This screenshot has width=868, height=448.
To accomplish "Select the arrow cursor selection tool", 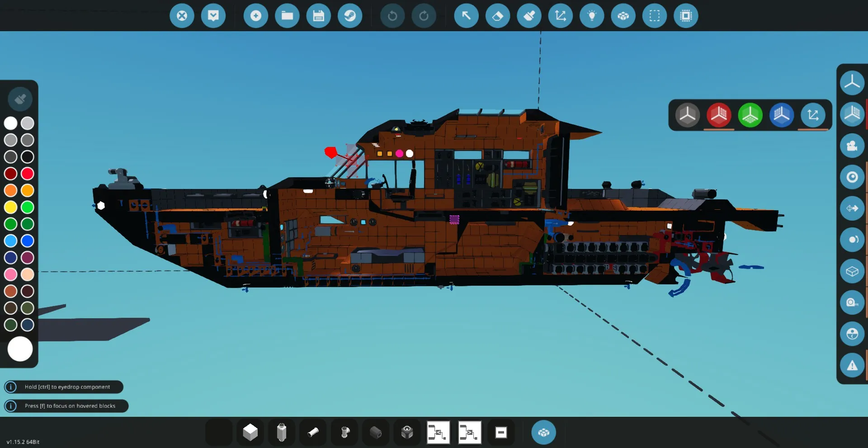I will point(466,16).
